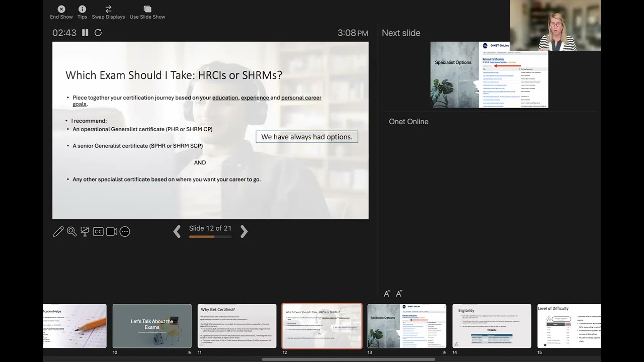
Task: Reset the elapsed timer
Action: (x=98, y=33)
